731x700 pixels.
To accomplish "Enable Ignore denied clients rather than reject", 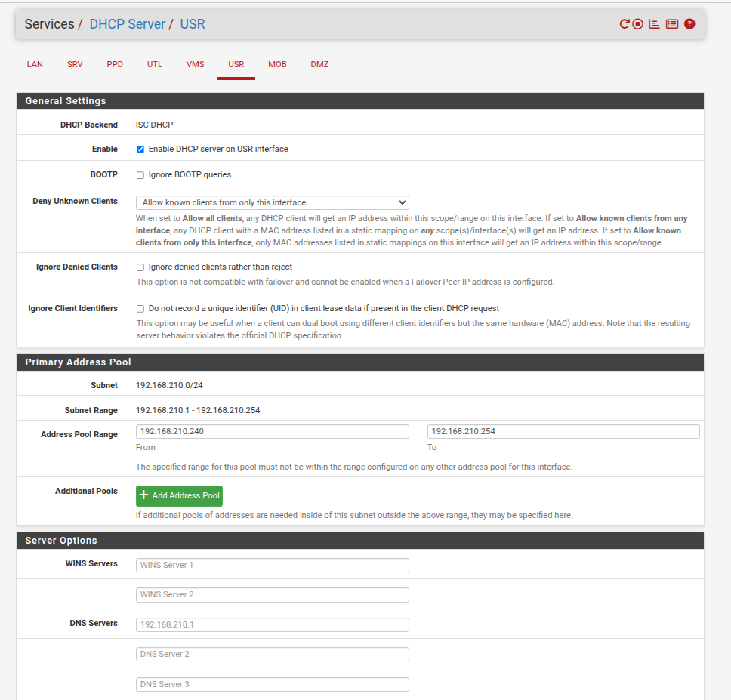I will [x=140, y=267].
